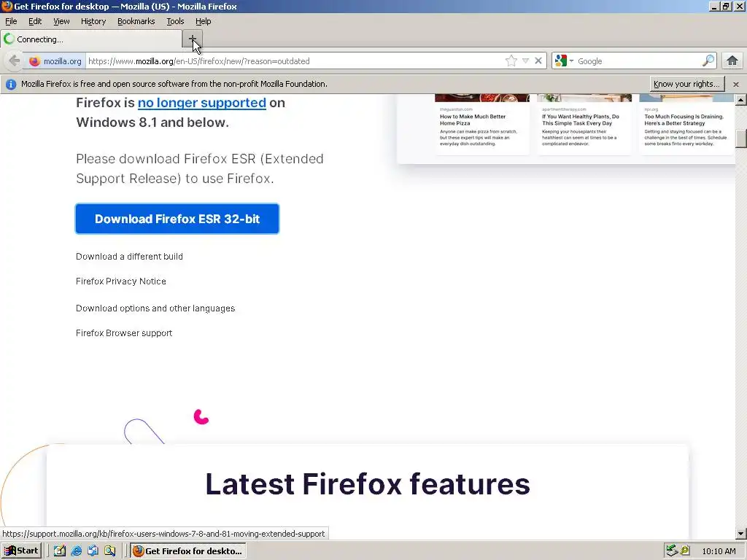Follow the no longer supported link

tap(201, 102)
